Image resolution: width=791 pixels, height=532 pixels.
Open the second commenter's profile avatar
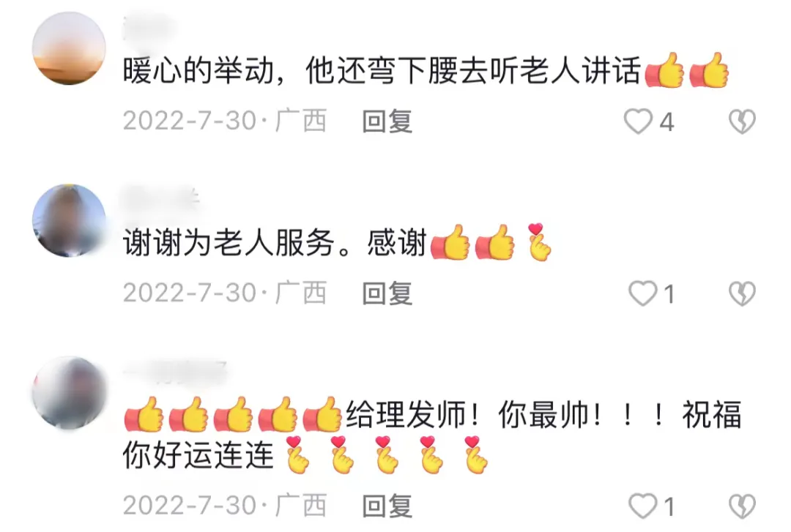69,220
